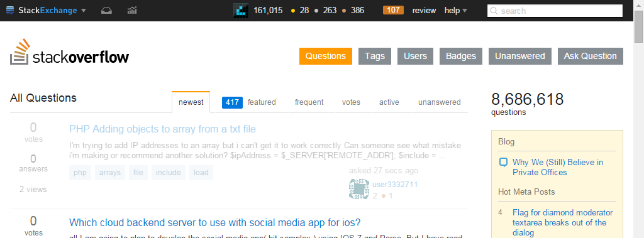
Task: Click the asked 27 secs ago timestamp
Action: [x=384, y=171]
